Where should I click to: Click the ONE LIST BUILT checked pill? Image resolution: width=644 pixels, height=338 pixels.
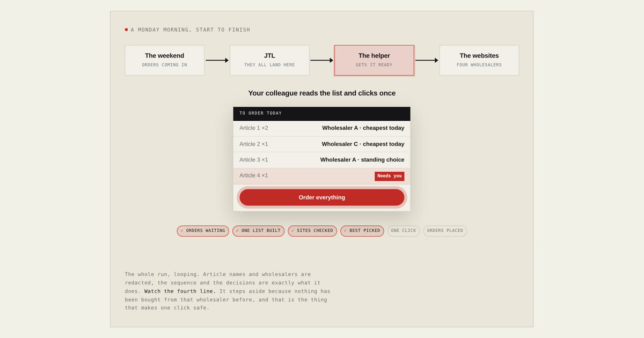pos(258,231)
